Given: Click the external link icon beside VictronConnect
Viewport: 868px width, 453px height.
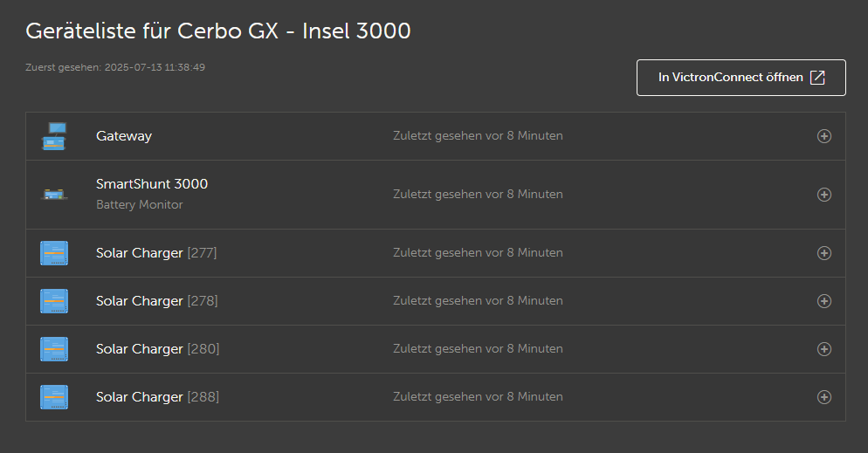Looking at the screenshot, I should click(x=817, y=78).
